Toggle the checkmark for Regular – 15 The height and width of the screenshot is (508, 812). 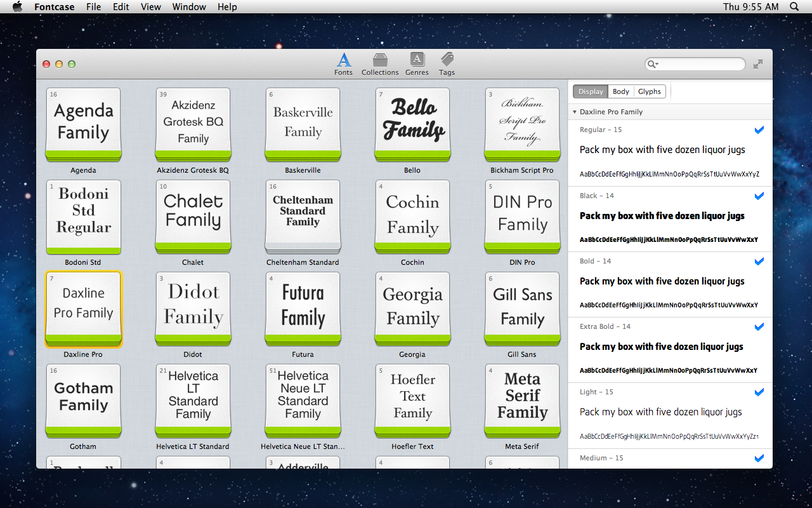pos(759,130)
